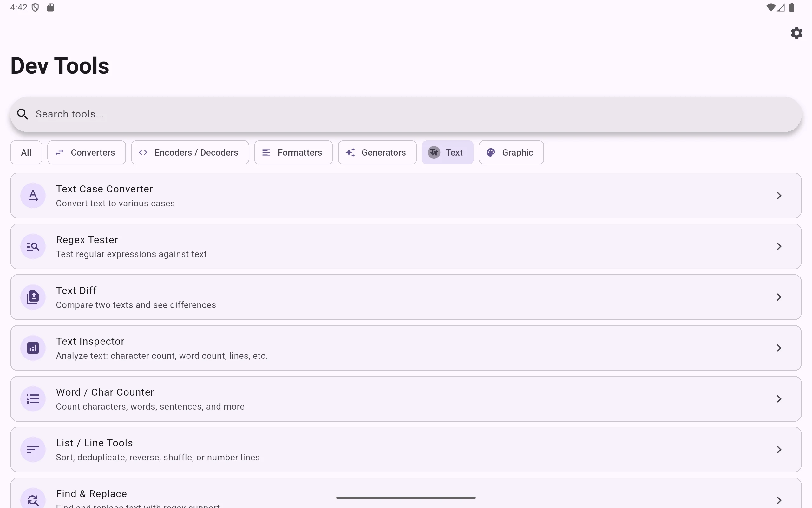The height and width of the screenshot is (508, 812).
Task: Click the List / Line Tools sort icon
Action: tap(33, 450)
